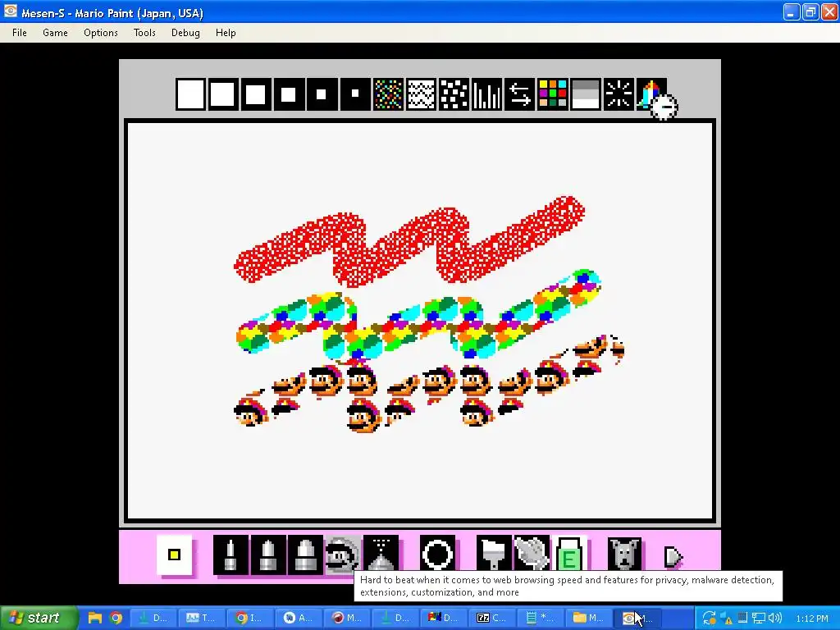The height and width of the screenshot is (630, 840).
Task: Open the Help menu
Action: (226, 33)
